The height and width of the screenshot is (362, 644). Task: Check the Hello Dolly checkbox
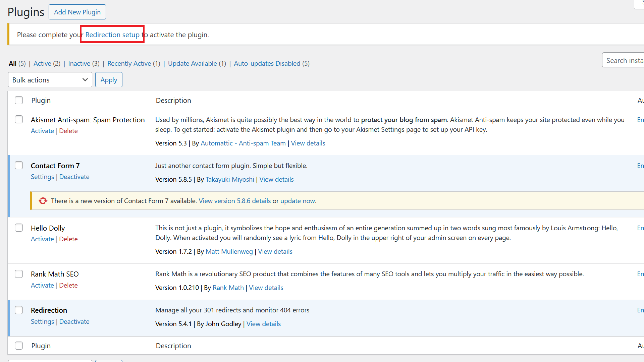tap(19, 228)
